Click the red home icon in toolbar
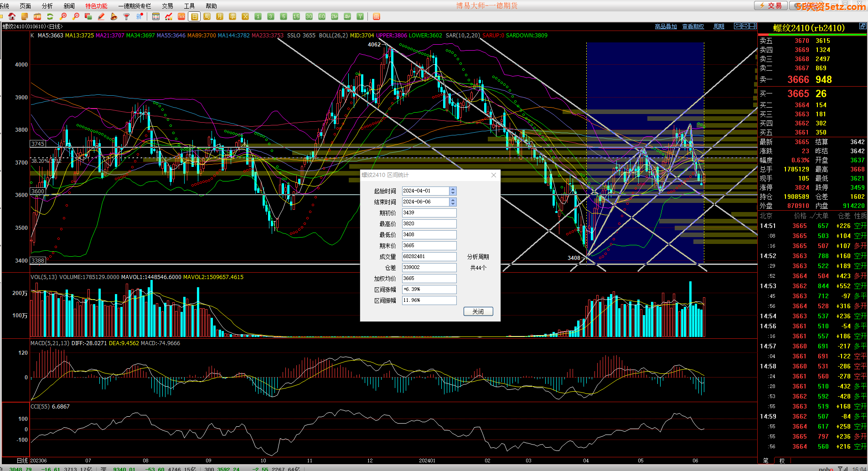Image resolution: width=868 pixels, height=471 pixels. pos(12,16)
